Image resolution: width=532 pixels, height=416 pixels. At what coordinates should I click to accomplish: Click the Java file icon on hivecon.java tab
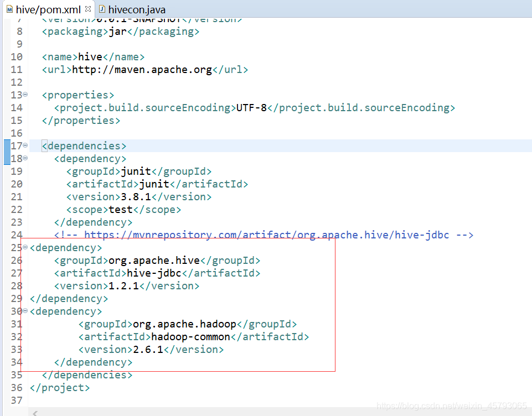(x=101, y=9)
